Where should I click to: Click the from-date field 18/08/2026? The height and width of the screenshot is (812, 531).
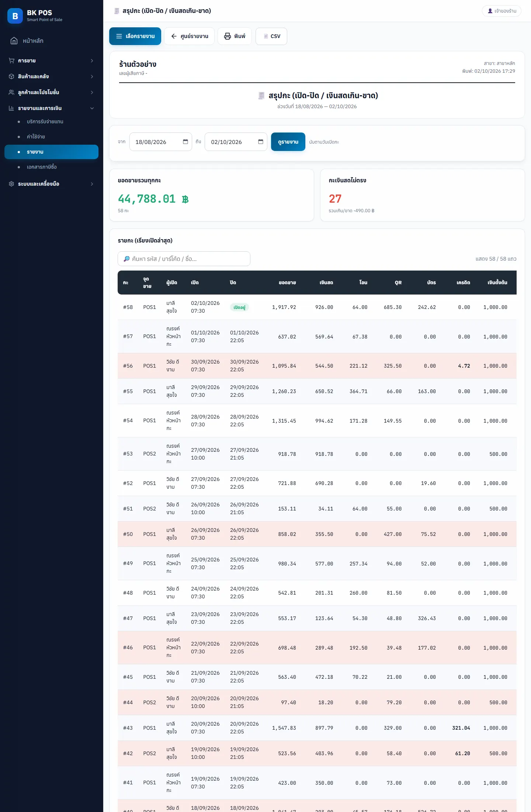tap(160, 142)
